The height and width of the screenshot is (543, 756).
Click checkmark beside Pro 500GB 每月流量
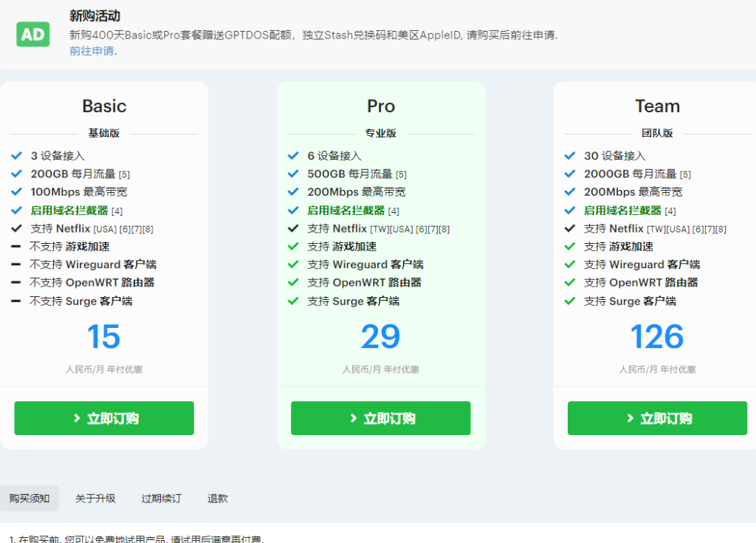coord(293,174)
